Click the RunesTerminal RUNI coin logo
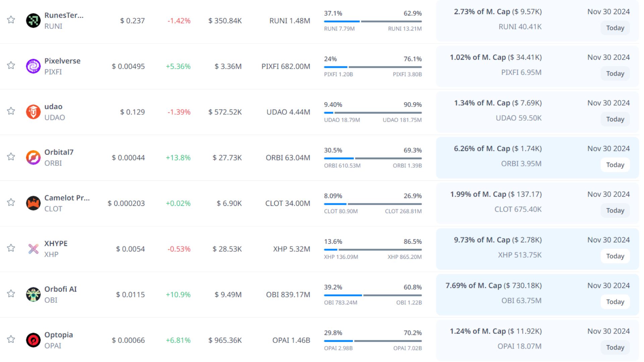 point(33,20)
